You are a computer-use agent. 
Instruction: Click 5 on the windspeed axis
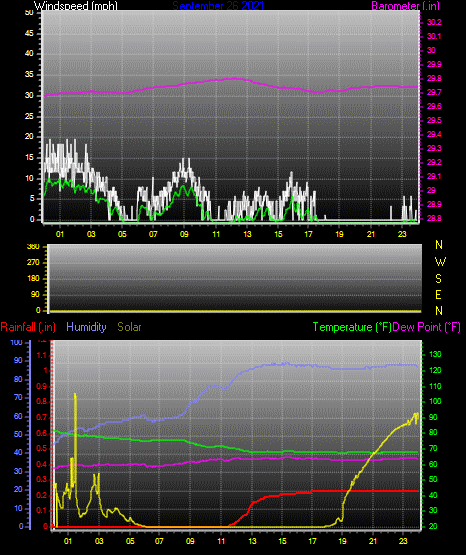click(32, 199)
